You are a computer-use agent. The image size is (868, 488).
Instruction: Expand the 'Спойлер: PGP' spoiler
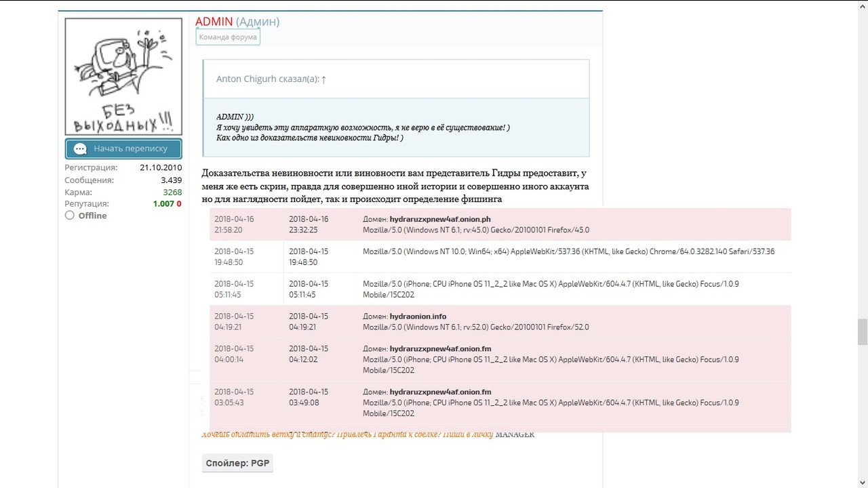click(x=237, y=464)
